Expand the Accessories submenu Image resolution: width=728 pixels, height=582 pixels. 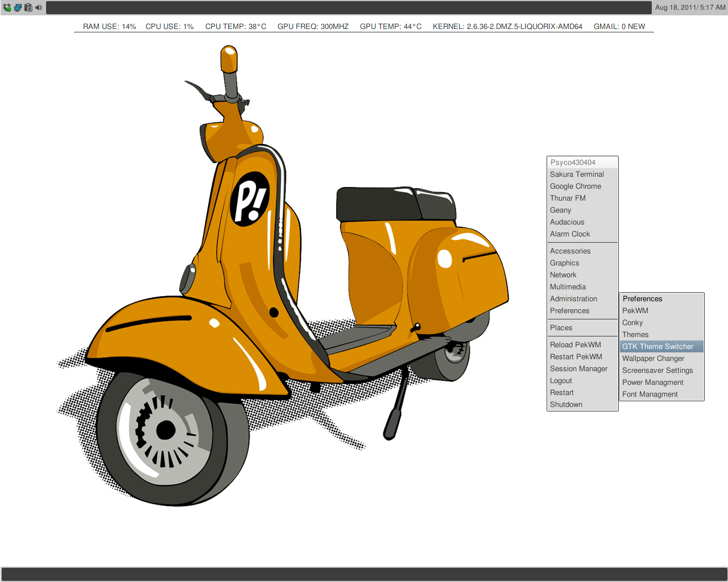click(x=582, y=251)
